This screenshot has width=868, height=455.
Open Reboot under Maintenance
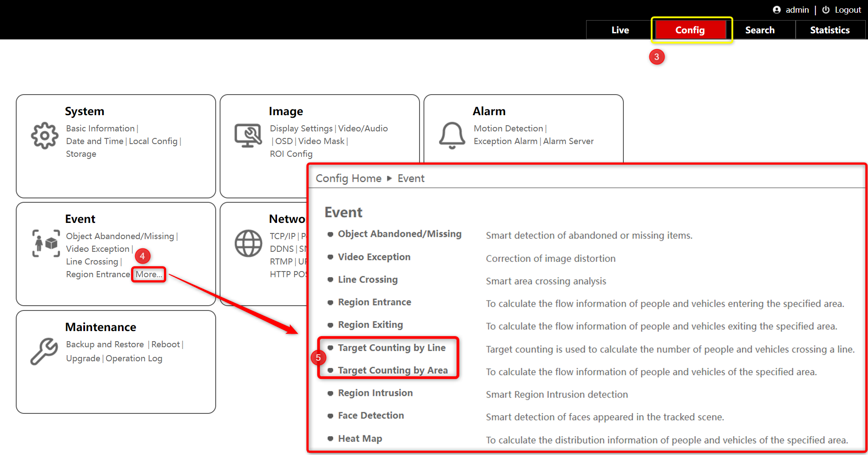click(165, 344)
